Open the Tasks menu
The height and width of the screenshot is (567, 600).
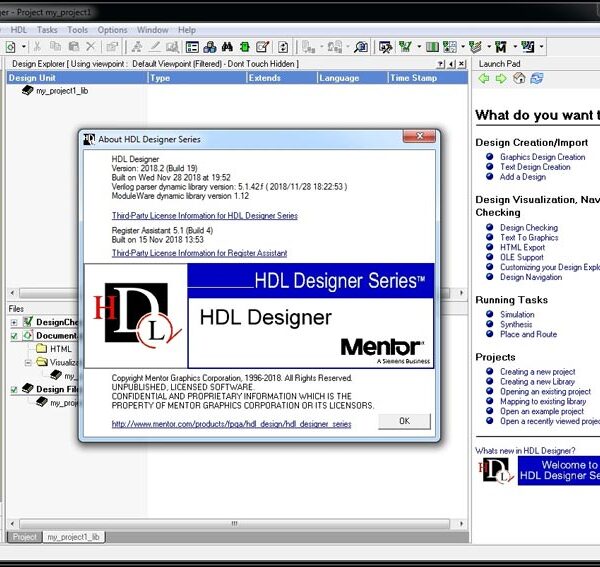click(47, 30)
